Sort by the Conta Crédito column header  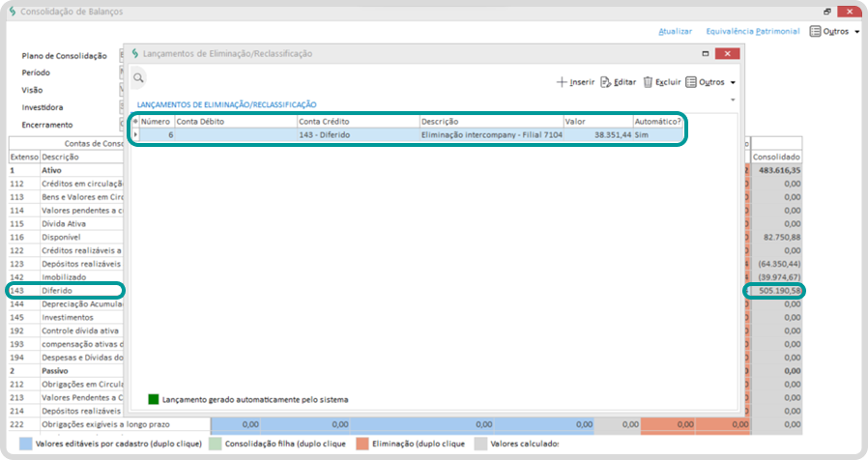coord(356,122)
